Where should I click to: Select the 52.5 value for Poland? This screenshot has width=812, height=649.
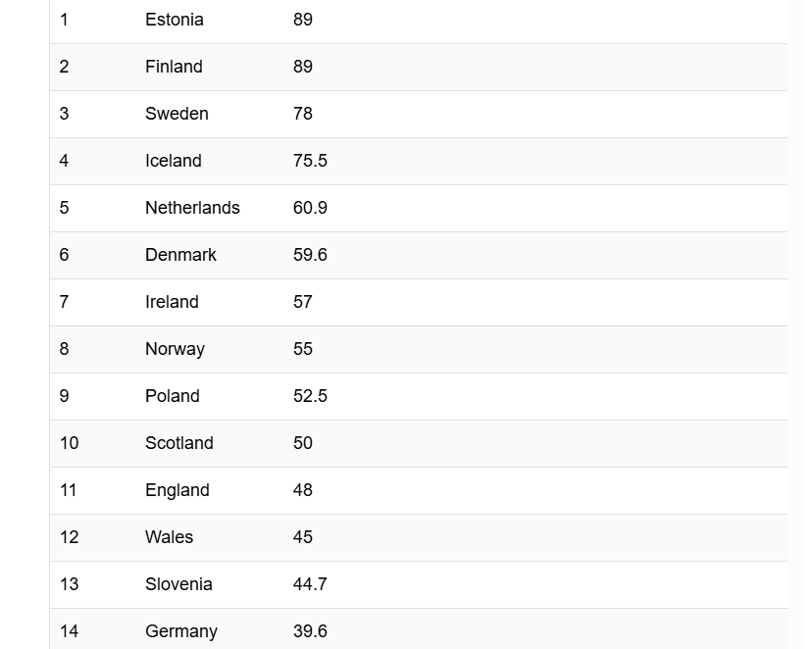tap(310, 396)
